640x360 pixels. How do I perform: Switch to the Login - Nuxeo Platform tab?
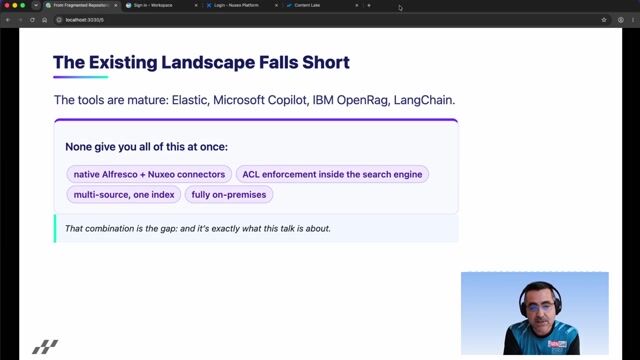point(242,5)
